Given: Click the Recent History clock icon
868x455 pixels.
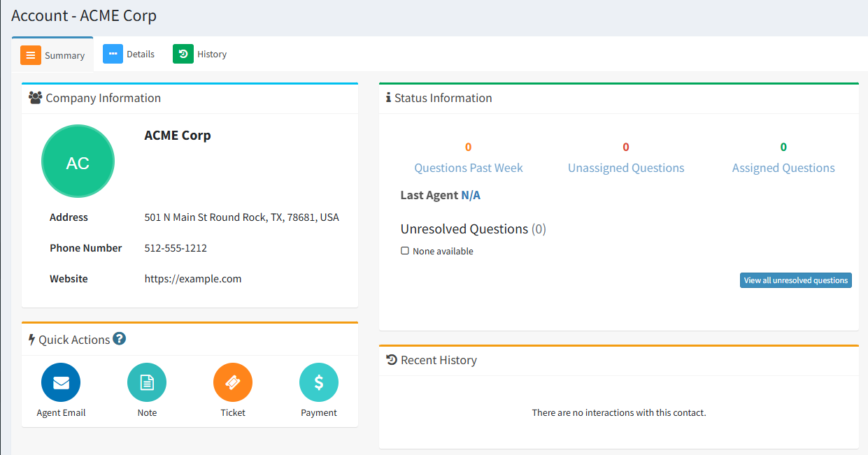Looking at the screenshot, I should [392, 360].
